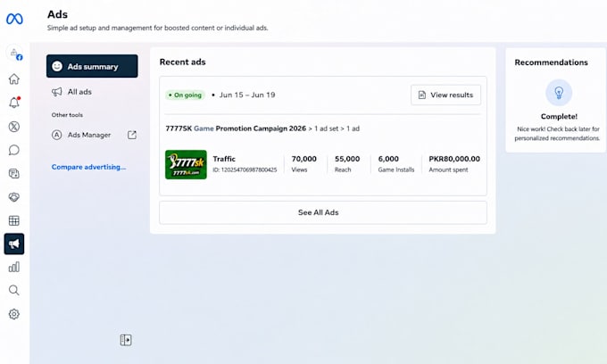Viewport: 607px width, 364px height.
Task: Open the 7777SK ad thumbnail
Action: [x=186, y=164]
